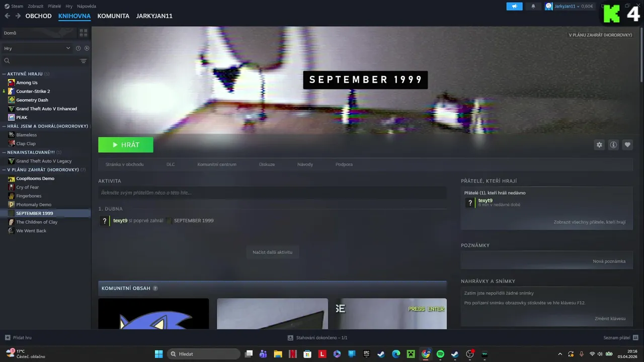
Task: Open Minecraft from the taskbar
Action: pos(411,354)
